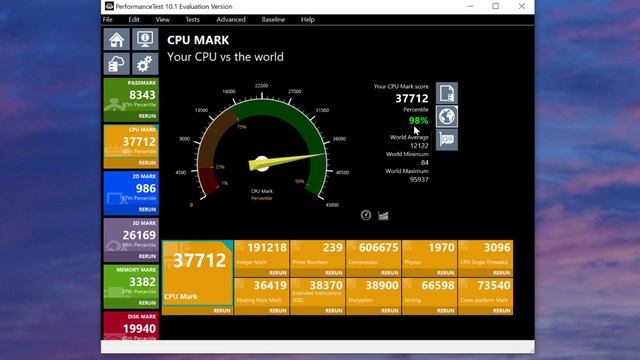Open the Advanced menu
This screenshot has width=640, height=360.
click(x=231, y=20)
